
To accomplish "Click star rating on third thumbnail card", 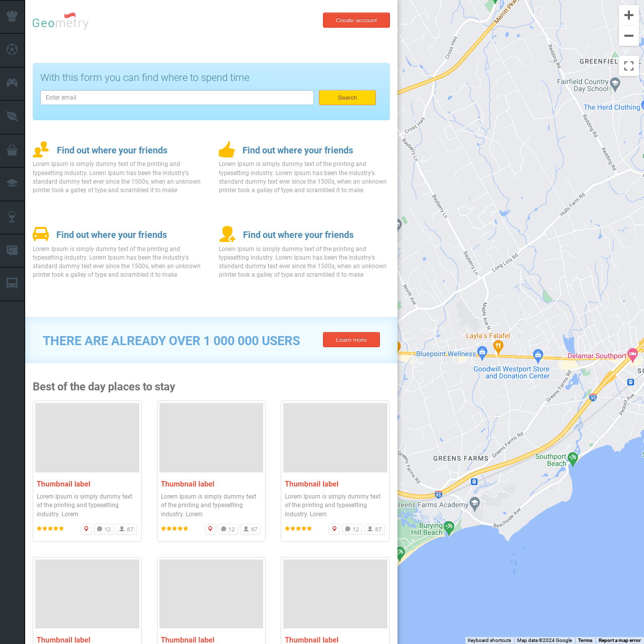I will [x=298, y=529].
